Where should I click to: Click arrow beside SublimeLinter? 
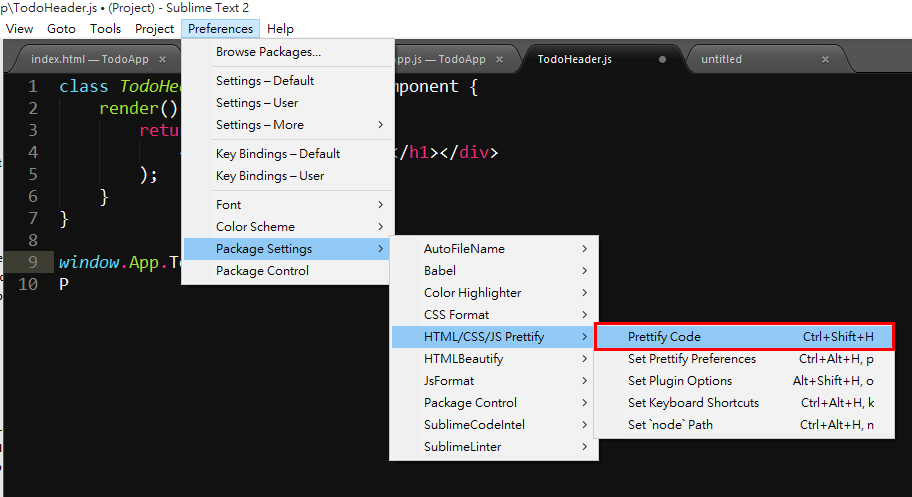[585, 448]
